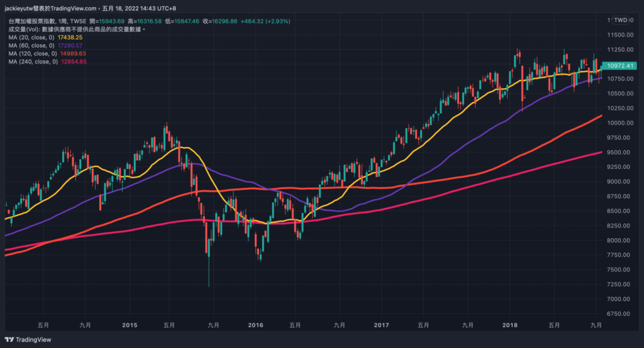Click the 2016 label on time axis
The height and width of the screenshot is (348, 644).
[255, 325]
